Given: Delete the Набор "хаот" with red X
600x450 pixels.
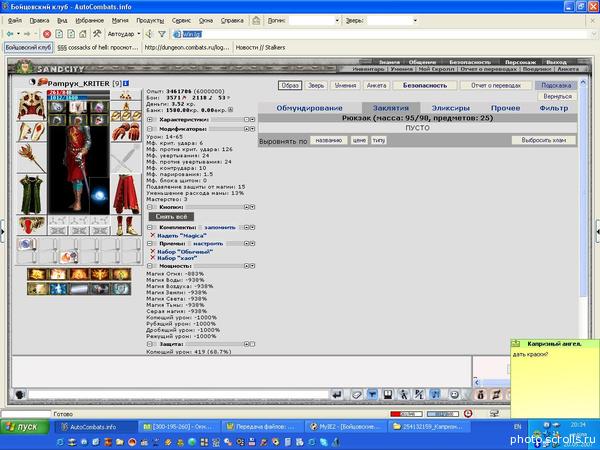Looking at the screenshot, I should tap(153, 258).
